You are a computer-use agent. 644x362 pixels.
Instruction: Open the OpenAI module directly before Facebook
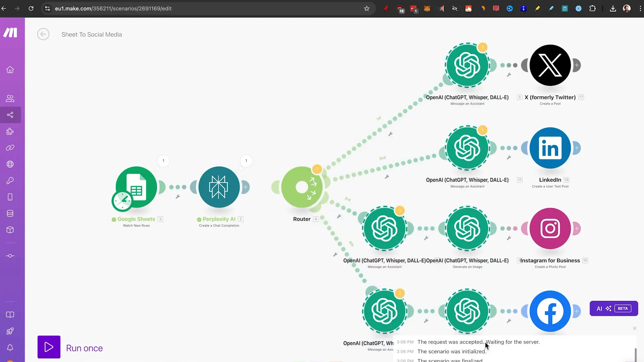pyautogui.click(x=467, y=311)
